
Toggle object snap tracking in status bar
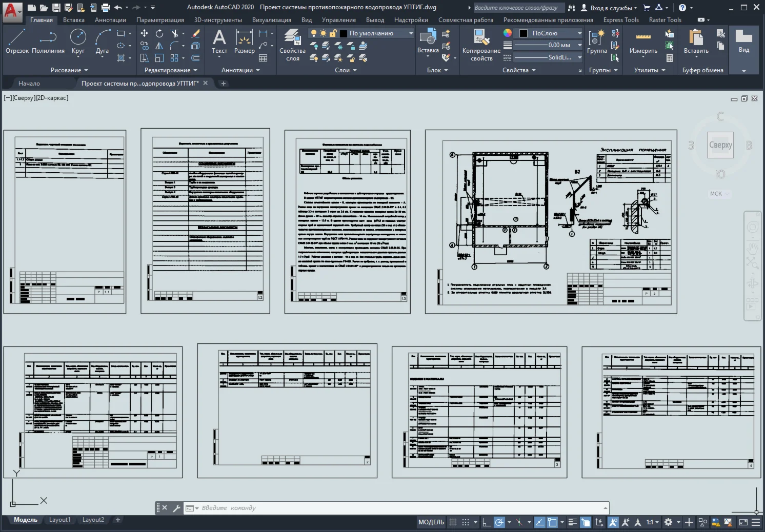click(x=540, y=522)
